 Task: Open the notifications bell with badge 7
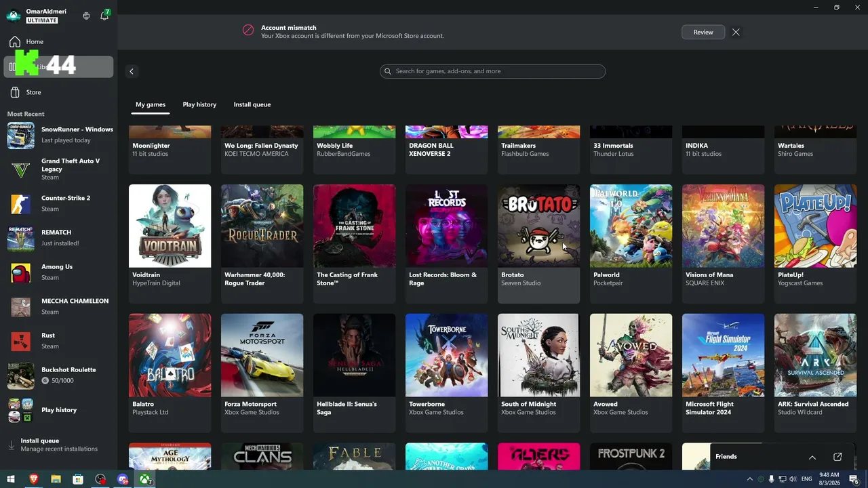tap(104, 16)
